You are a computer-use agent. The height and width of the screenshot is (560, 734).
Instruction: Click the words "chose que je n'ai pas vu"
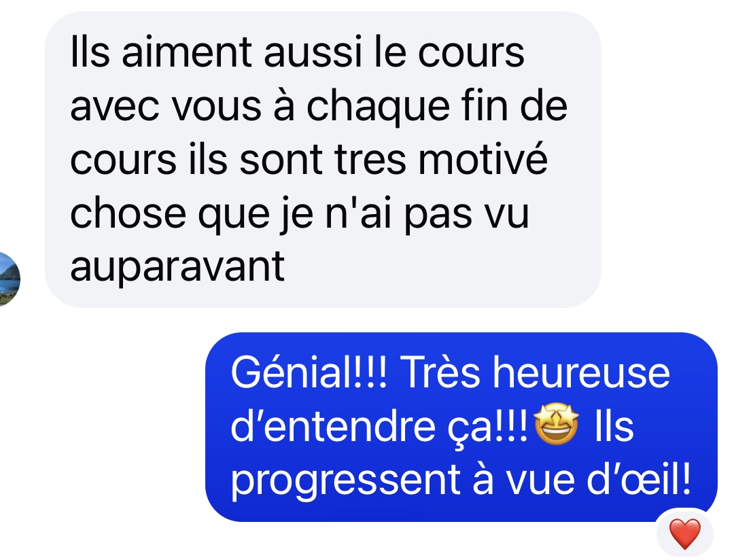[x=300, y=215]
